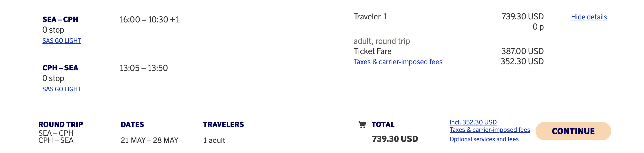Open Optional services and fees link
The image size is (644, 153).
[x=484, y=139]
